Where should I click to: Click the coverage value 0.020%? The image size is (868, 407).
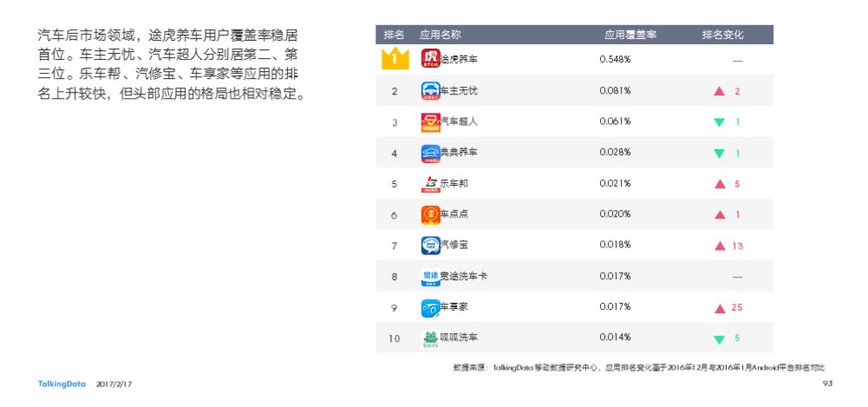click(x=615, y=213)
